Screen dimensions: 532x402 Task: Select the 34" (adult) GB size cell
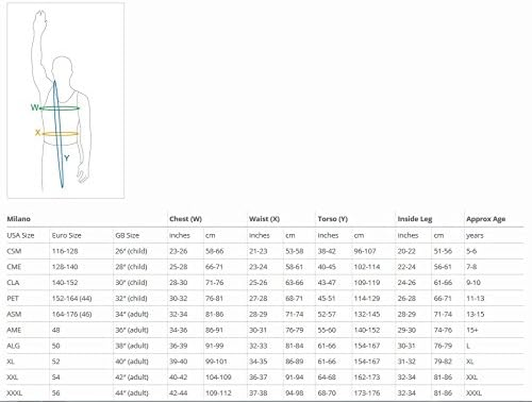point(131,314)
